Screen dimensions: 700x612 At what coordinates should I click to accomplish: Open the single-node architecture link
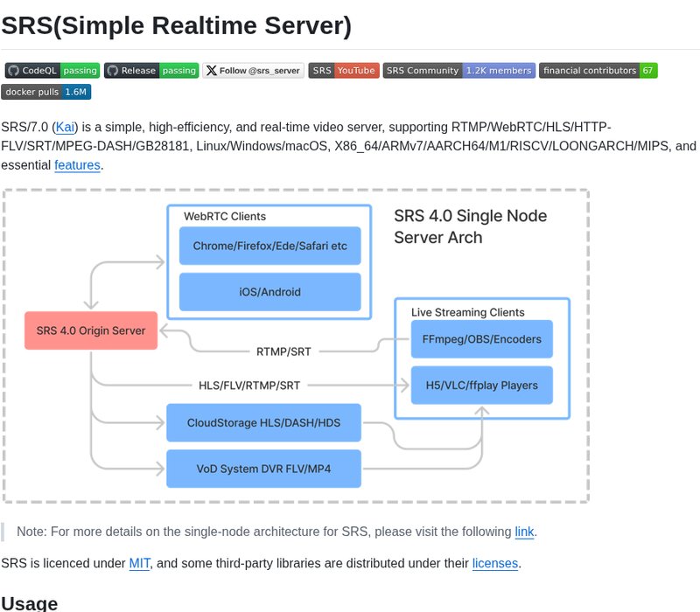pos(524,532)
